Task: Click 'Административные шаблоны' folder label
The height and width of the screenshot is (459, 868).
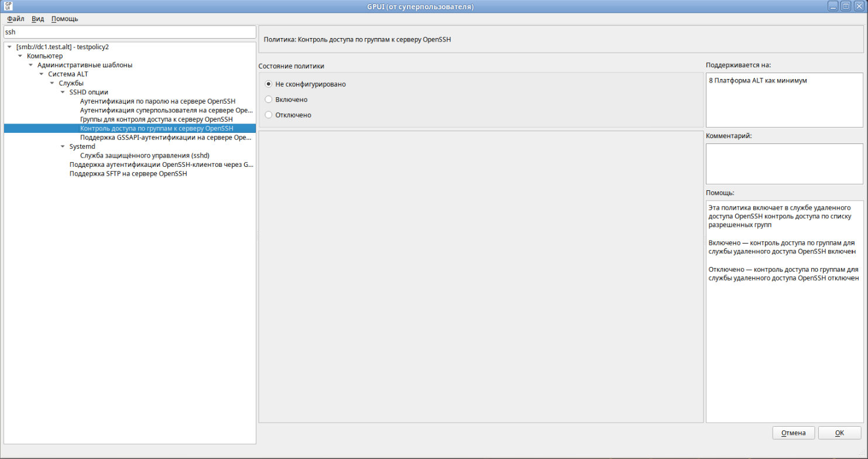Action: pyautogui.click(x=85, y=65)
